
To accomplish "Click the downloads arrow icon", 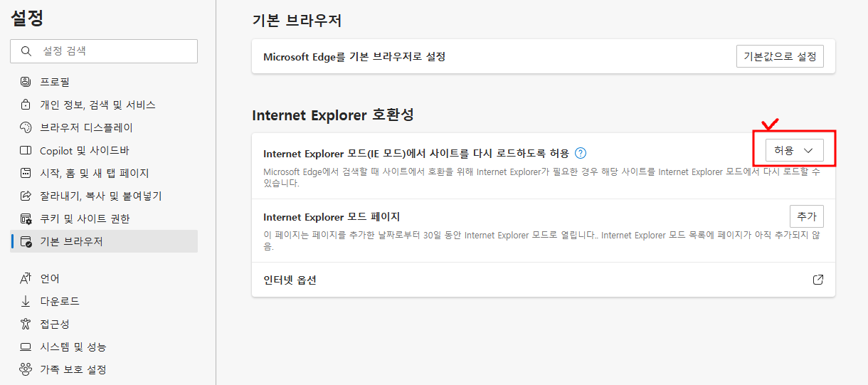I will pos(26,301).
